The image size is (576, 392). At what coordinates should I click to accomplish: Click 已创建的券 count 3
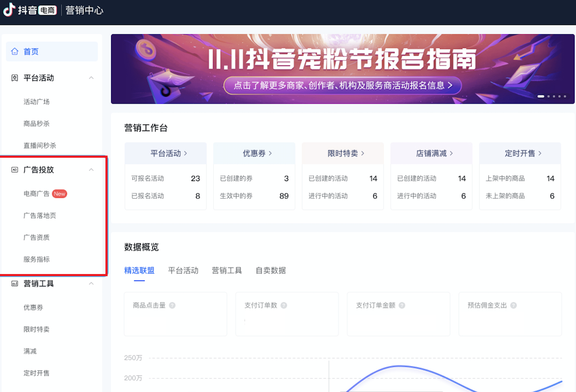(x=286, y=178)
